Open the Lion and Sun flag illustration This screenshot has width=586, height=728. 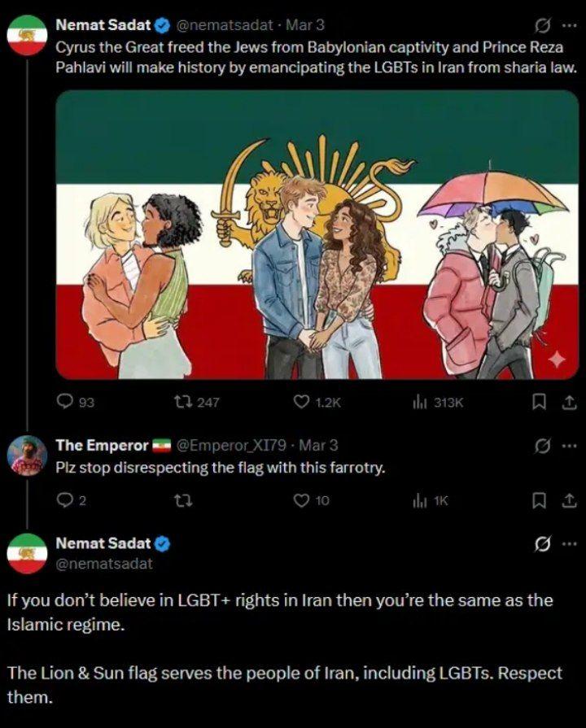317,234
